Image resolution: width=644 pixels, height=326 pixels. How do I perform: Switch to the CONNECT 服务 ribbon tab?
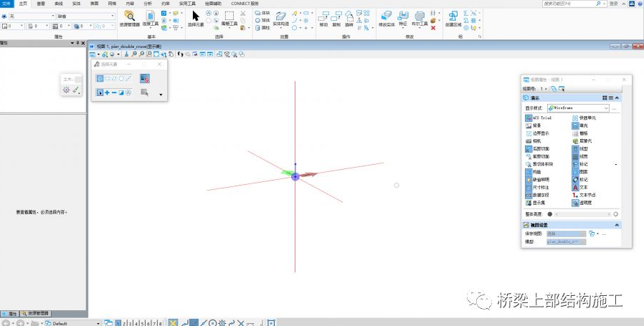click(245, 4)
